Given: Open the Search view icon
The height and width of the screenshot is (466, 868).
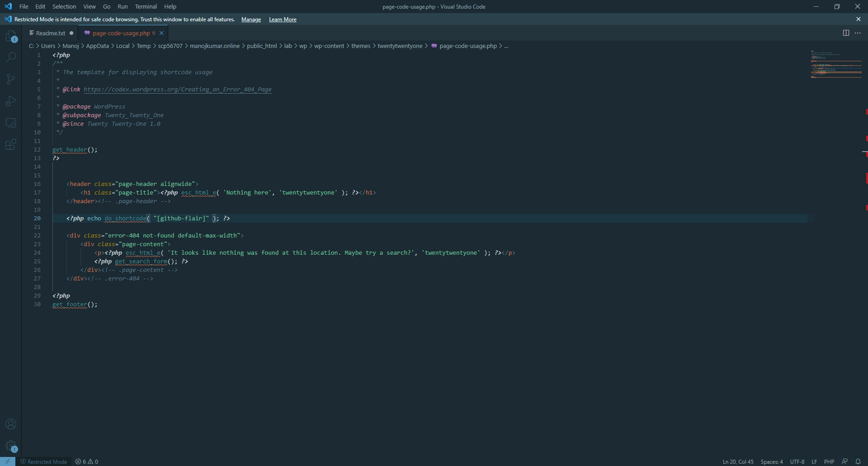Looking at the screenshot, I should [11, 57].
